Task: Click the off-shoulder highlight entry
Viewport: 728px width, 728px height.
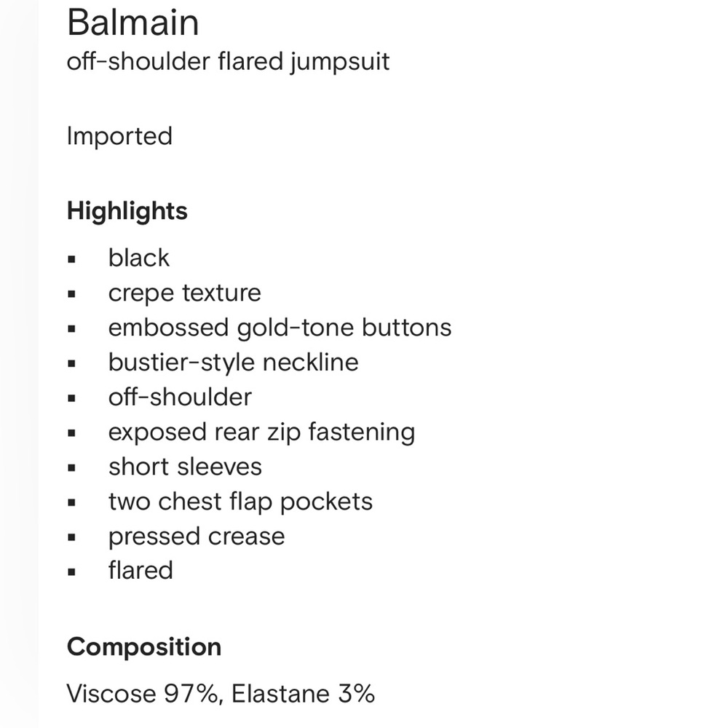Action: [180, 397]
